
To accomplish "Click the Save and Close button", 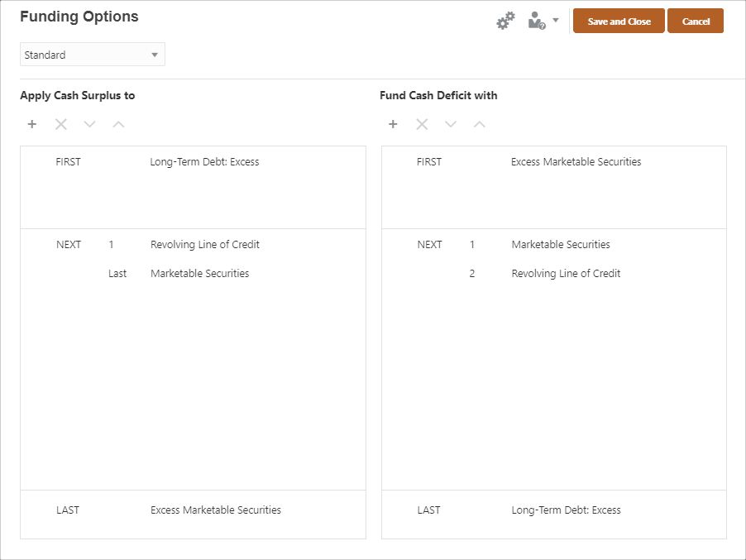I will tap(618, 20).
